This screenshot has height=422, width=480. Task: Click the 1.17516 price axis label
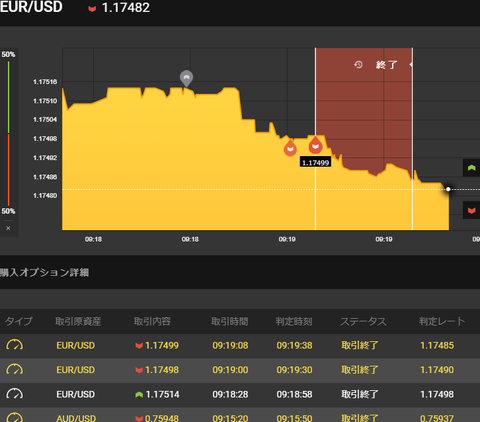(45, 82)
